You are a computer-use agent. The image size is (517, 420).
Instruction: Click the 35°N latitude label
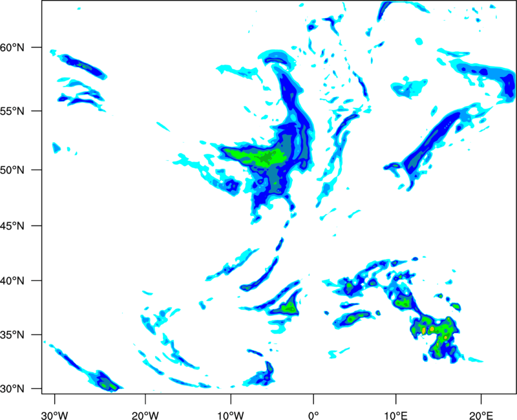12,335
